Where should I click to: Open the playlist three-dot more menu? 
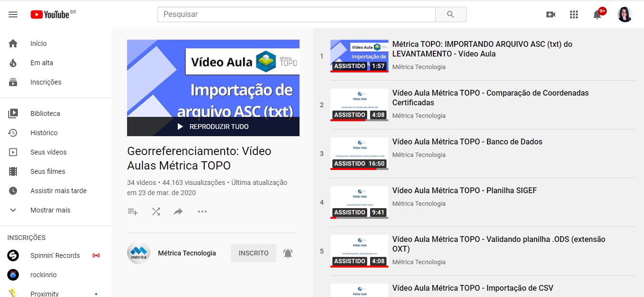pyautogui.click(x=202, y=212)
